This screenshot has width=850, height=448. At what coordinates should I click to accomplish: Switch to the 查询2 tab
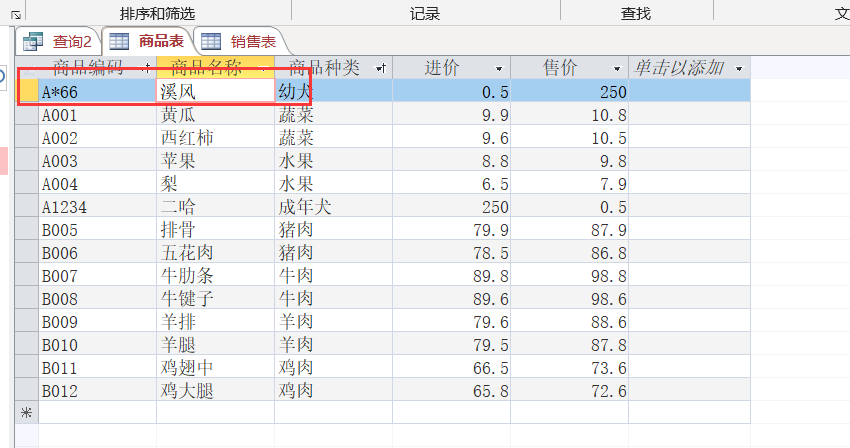click(x=58, y=41)
